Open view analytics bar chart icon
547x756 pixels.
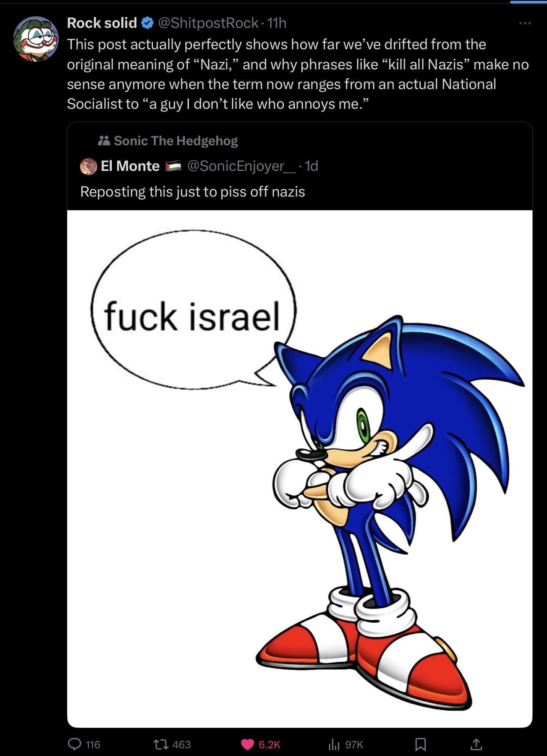pyautogui.click(x=334, y=744)
